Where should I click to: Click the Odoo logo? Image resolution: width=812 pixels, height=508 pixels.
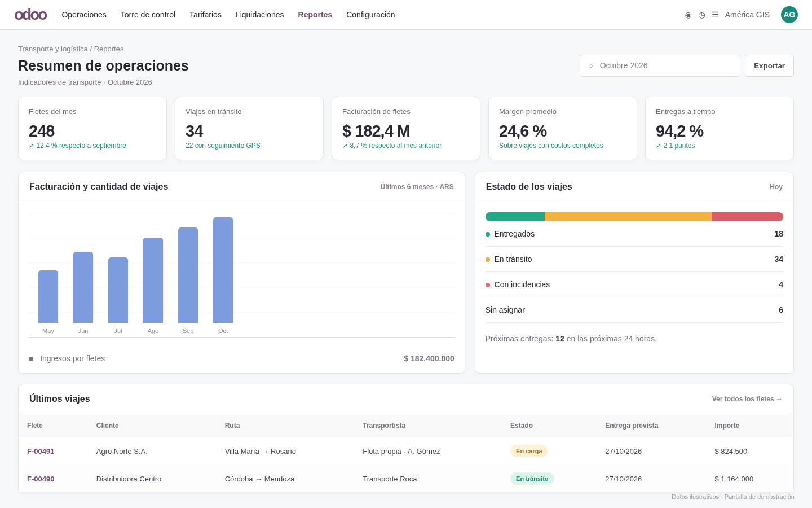click(30, 15)
